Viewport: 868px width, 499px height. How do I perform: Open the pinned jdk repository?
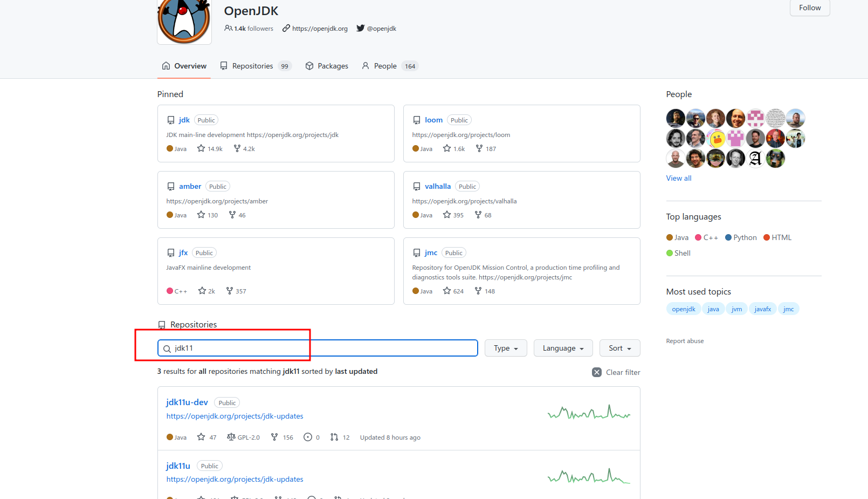pos(184,120)
